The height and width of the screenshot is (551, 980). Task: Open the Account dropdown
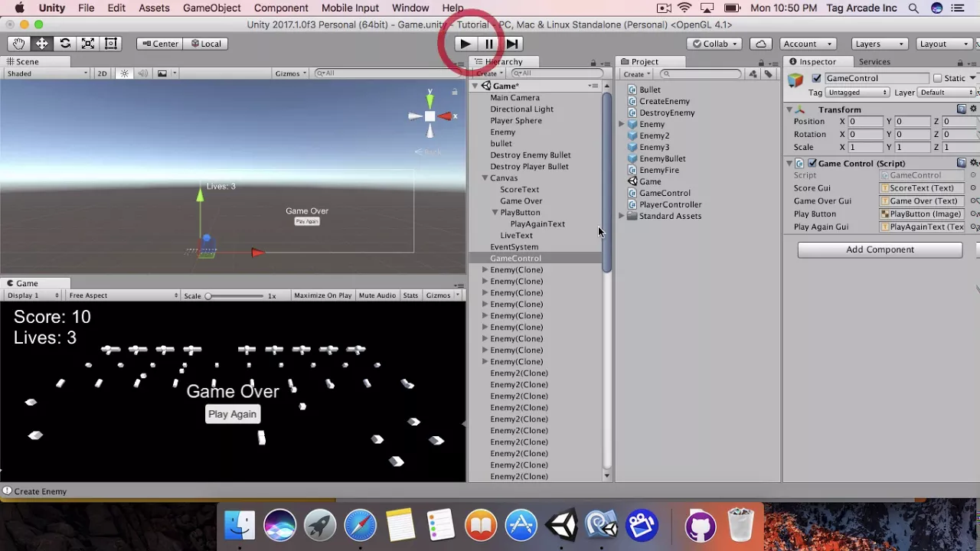pos(808,44)
